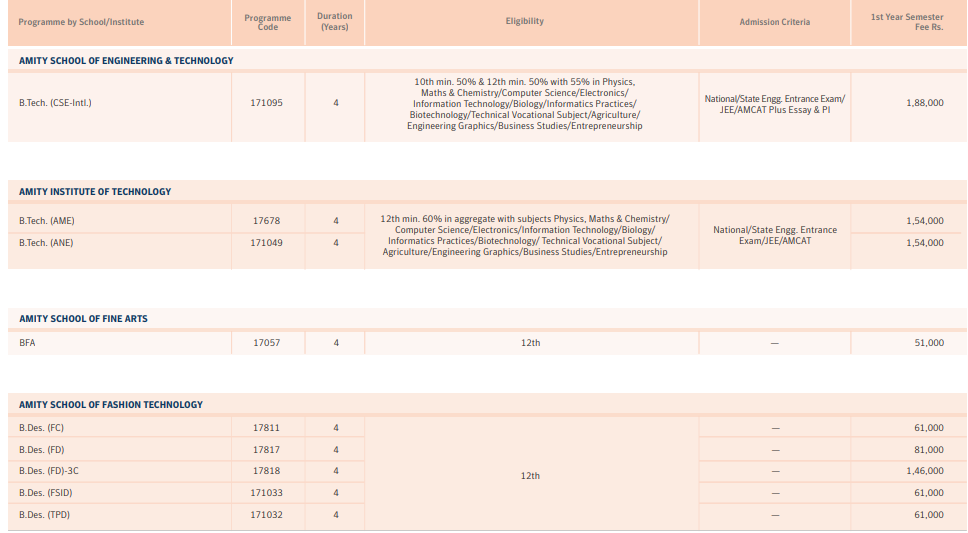Click the 'Programme Code' column header
The height and width of the screenshot is (533, 968).
267,22
